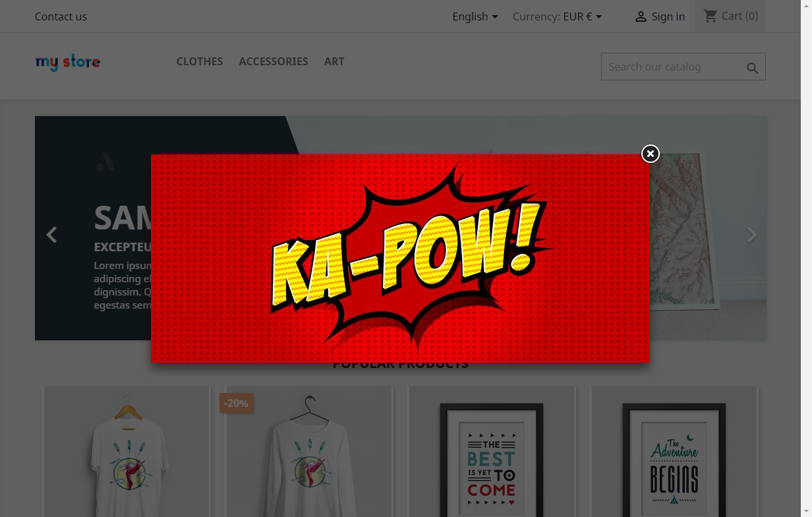
Task: Open the Clothes menu
Action: (x=200, y=61)
